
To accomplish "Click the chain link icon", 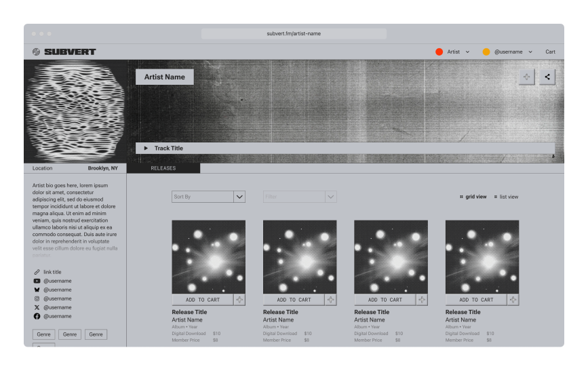I will pos(37,272).
